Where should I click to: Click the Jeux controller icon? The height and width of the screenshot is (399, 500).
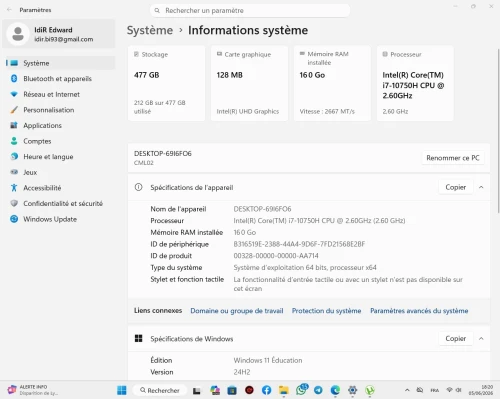tap(14, 172)
